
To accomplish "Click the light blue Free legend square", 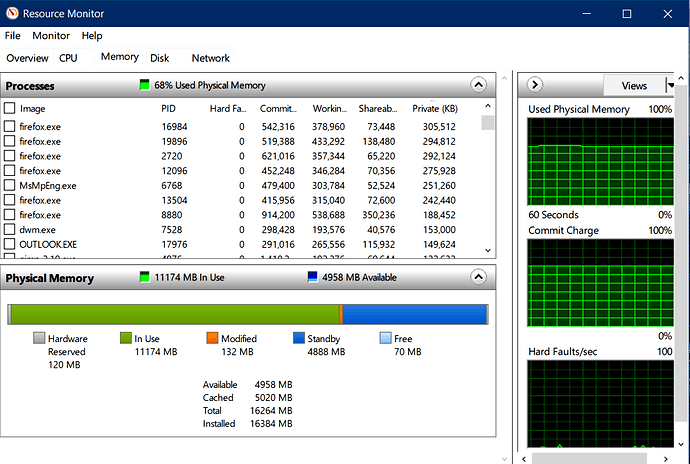I will tap(386, 339).
